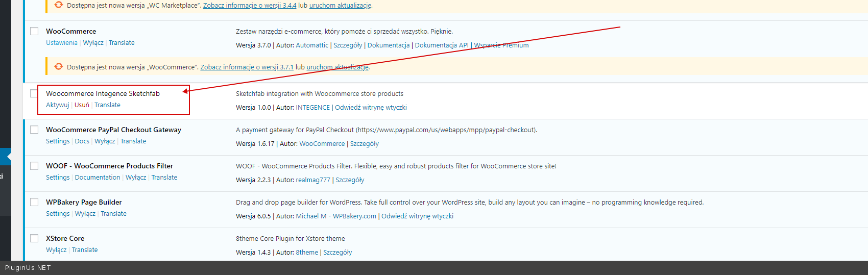The image size is (868, 275).
Task: Activate Woocommerce Integence Sketchfab via Aktywuj
Action: [x=57, y=105]
